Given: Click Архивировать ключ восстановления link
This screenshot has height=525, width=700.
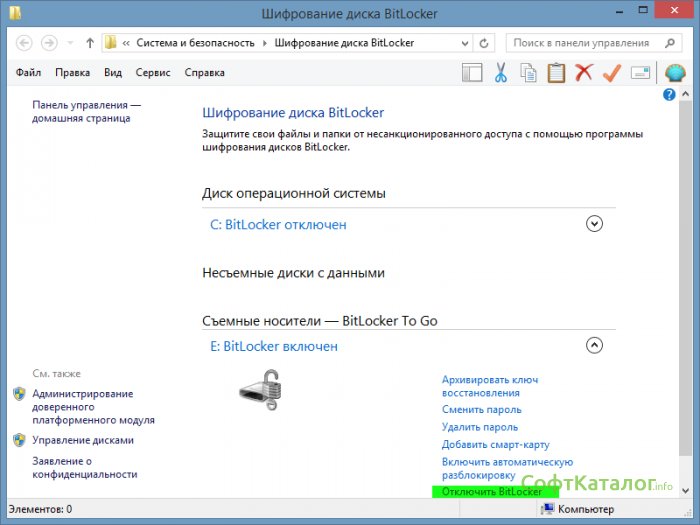Looking at the screenshot, I should coord(490,386).
